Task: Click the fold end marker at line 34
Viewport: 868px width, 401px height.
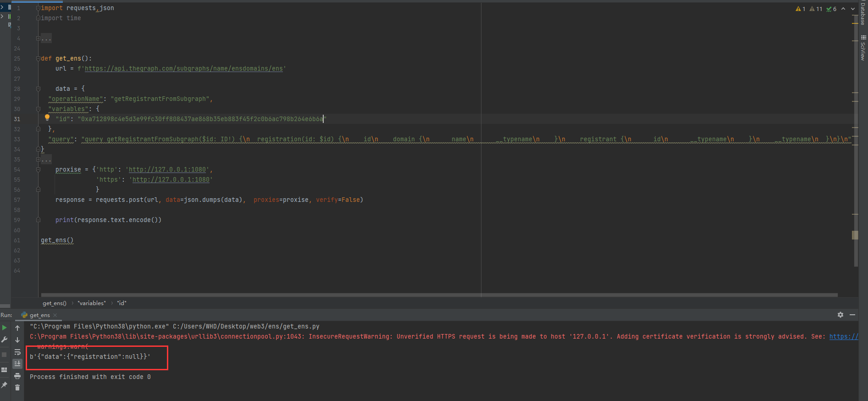Action: coord(39,149)
